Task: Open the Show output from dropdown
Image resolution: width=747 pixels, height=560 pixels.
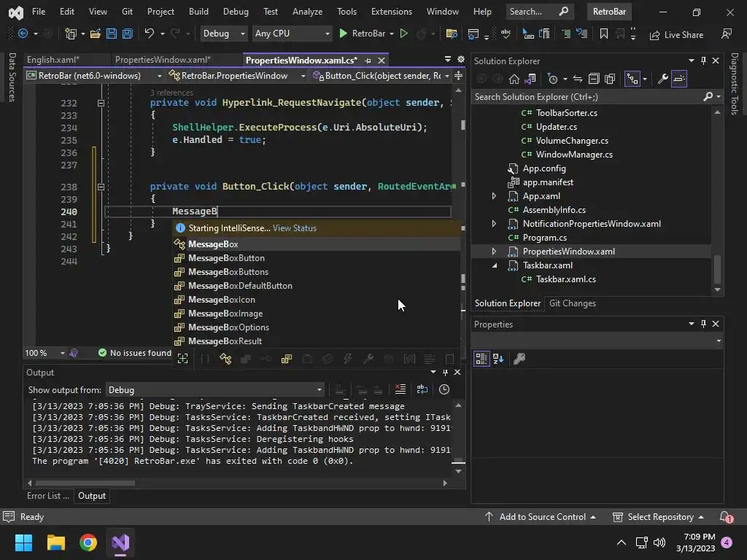Action: (x=215, y=390)
